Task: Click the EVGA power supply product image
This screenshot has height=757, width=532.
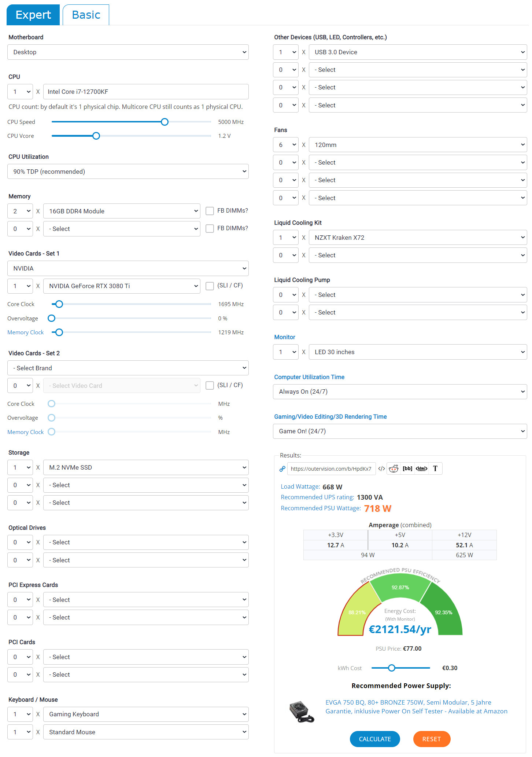Action: 302,712
